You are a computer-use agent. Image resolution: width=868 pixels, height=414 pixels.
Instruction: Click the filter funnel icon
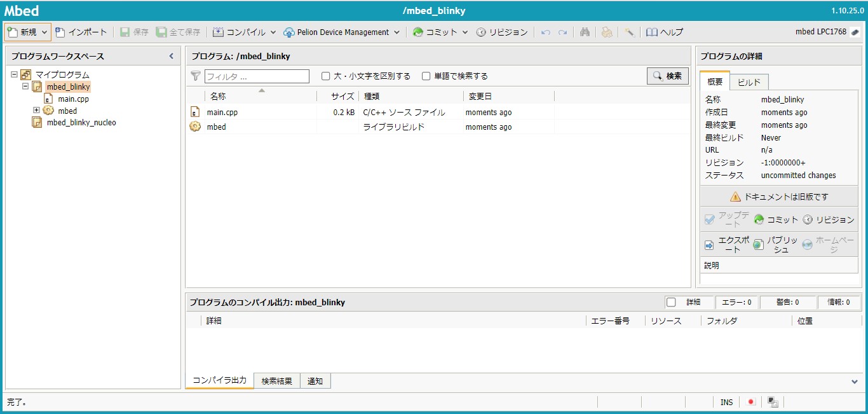point(196,76)
